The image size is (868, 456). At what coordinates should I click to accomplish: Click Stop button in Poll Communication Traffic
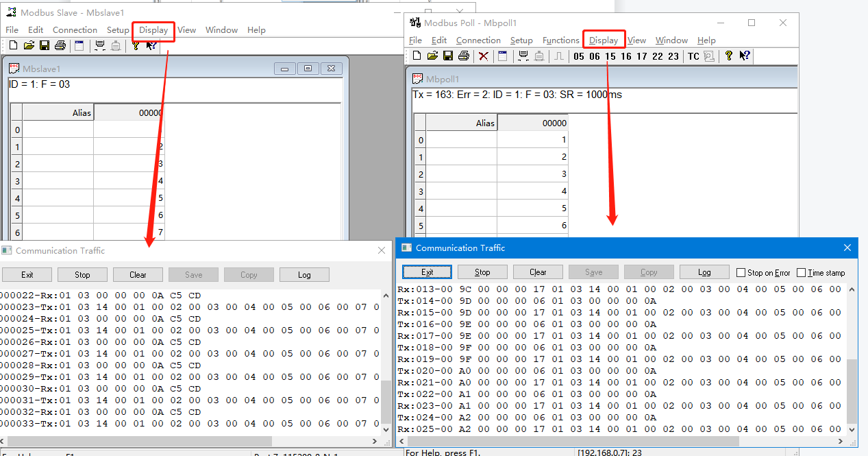482,272
